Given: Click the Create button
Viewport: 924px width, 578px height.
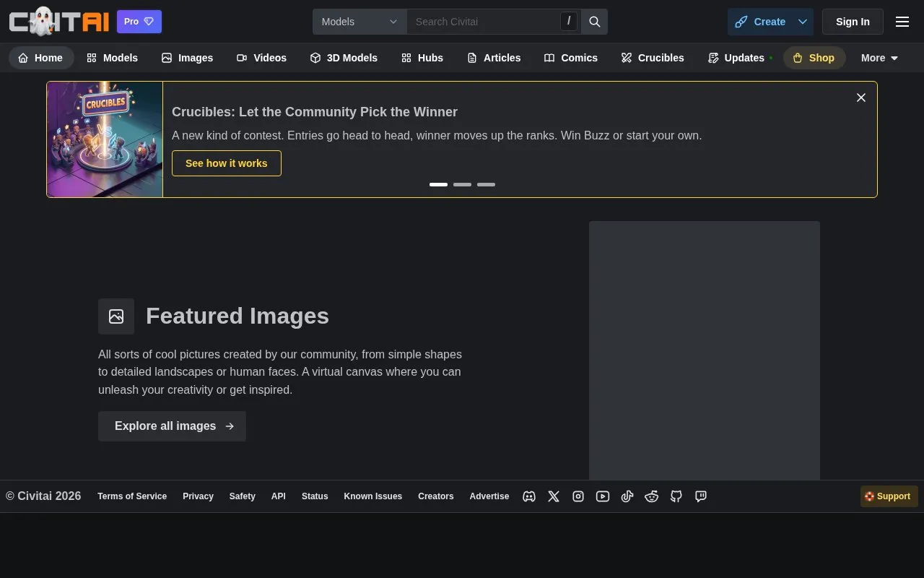Looking at the screenshot, I should click(x=760, y=22).
